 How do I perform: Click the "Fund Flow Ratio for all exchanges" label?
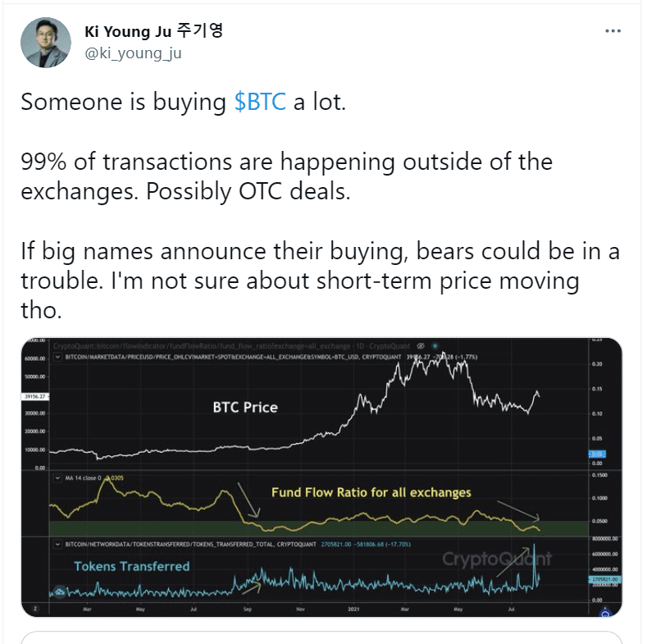371,492
